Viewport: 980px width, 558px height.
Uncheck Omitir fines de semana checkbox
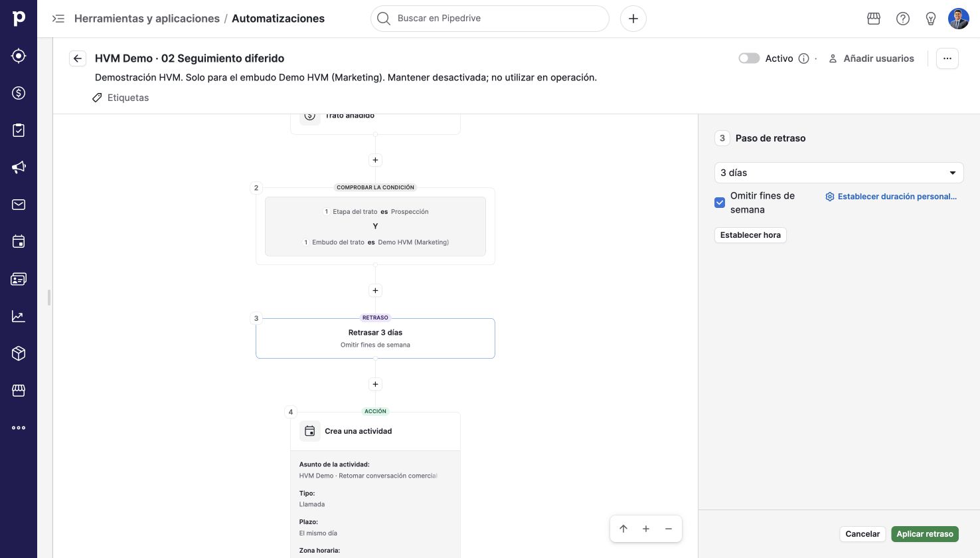point(720,203)
